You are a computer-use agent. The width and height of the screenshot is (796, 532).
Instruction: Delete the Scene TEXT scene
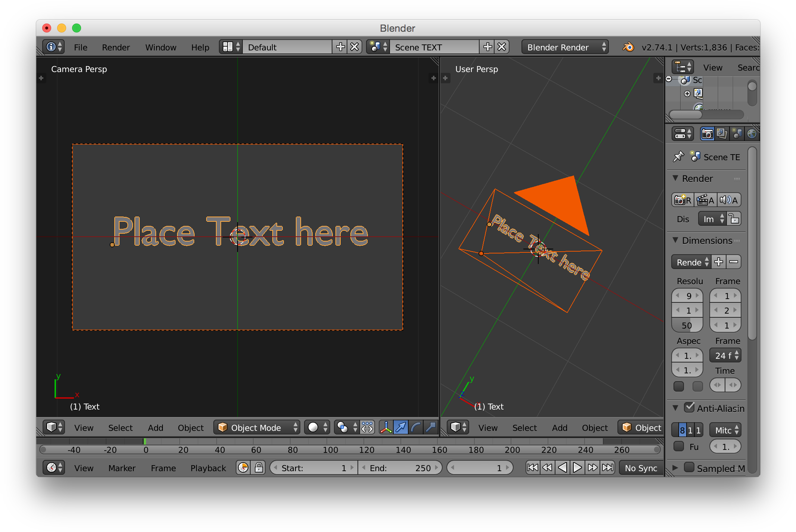click(x=502, y=47)
